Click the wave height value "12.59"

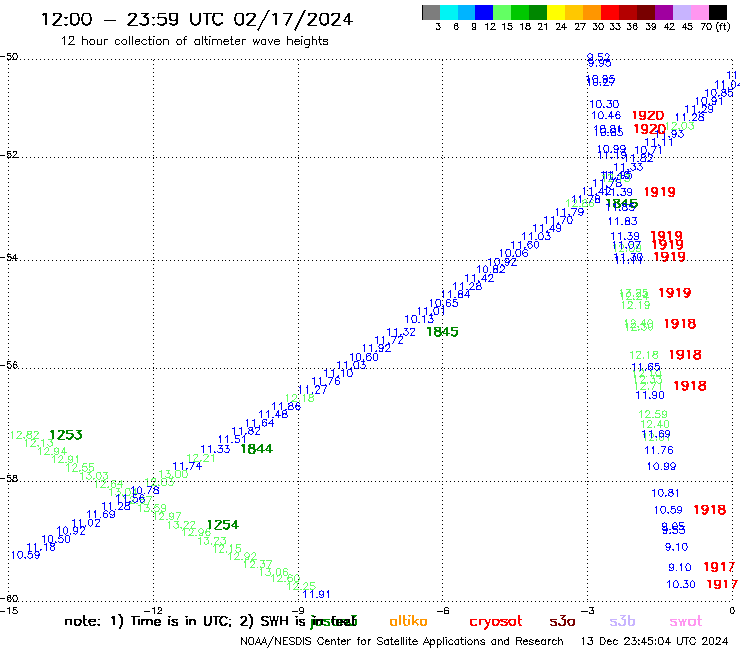click(x=653, y=414)
